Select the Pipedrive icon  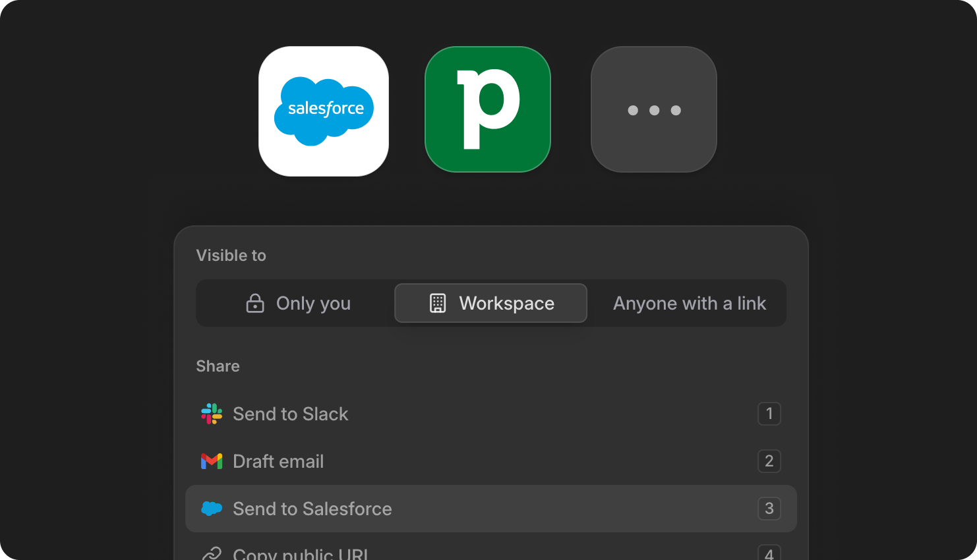tap(487, 110)
